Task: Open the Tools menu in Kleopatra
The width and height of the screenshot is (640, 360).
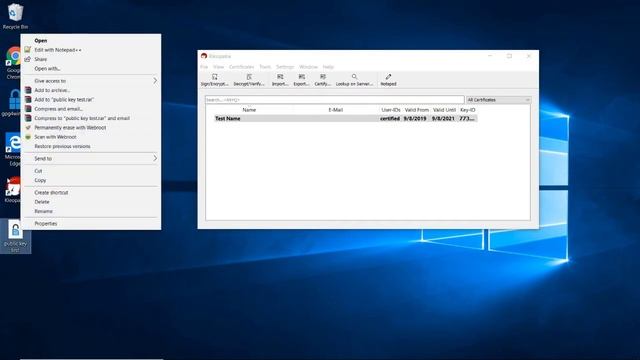Action: click(x=265, y=67)
